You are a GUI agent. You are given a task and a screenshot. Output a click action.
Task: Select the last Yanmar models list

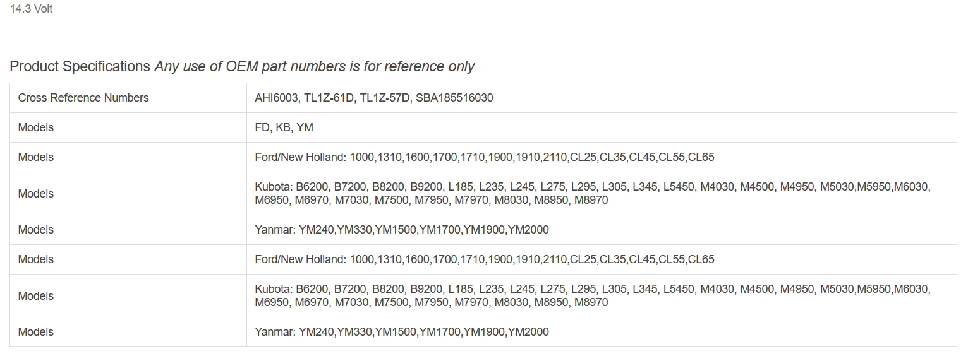coord(401,332)
